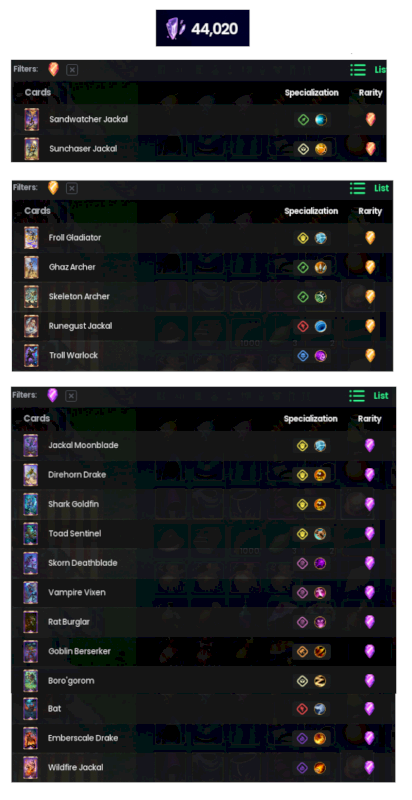Click Goblin Berserker's orange specialization icon

click(302, 652)
